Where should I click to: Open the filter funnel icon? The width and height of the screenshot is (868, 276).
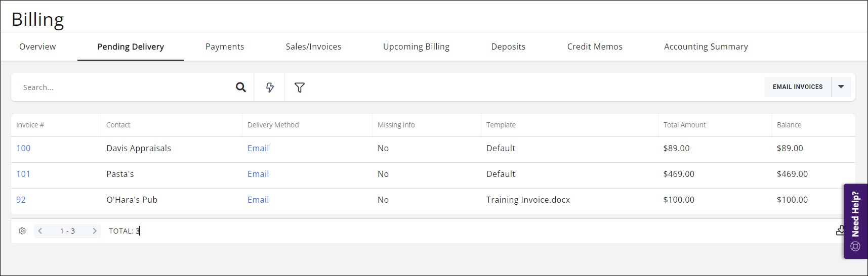[x=300, y=87]
